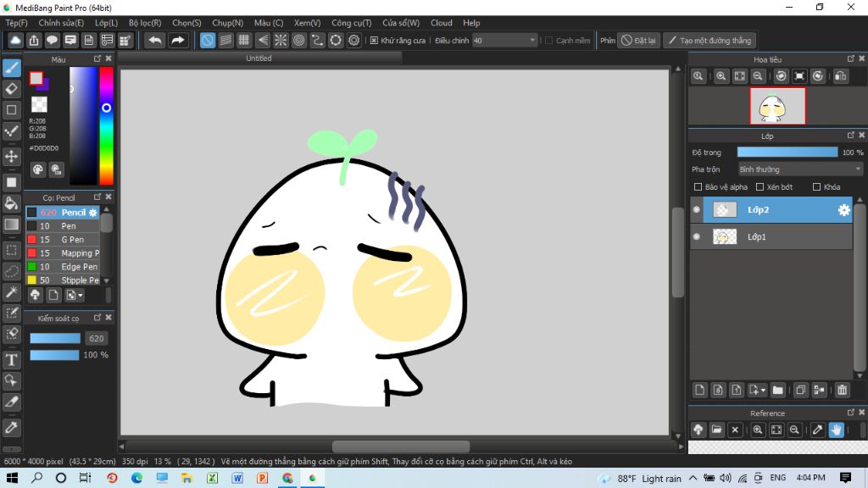Expand the add-layer dropdown arrow

pos(763,391)
